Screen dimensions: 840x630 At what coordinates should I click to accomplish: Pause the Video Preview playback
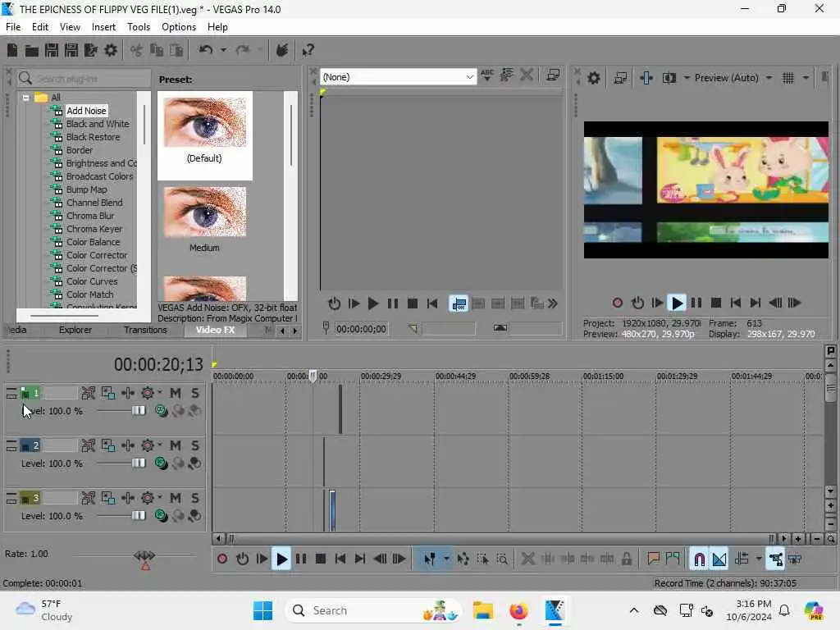click(x=696, y=304)
